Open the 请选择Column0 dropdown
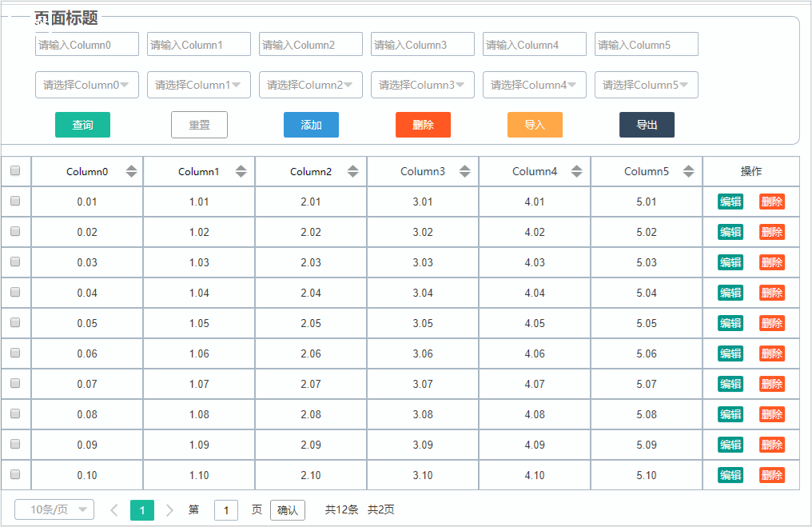The image size is (812, 527). (x=87, y=85)
